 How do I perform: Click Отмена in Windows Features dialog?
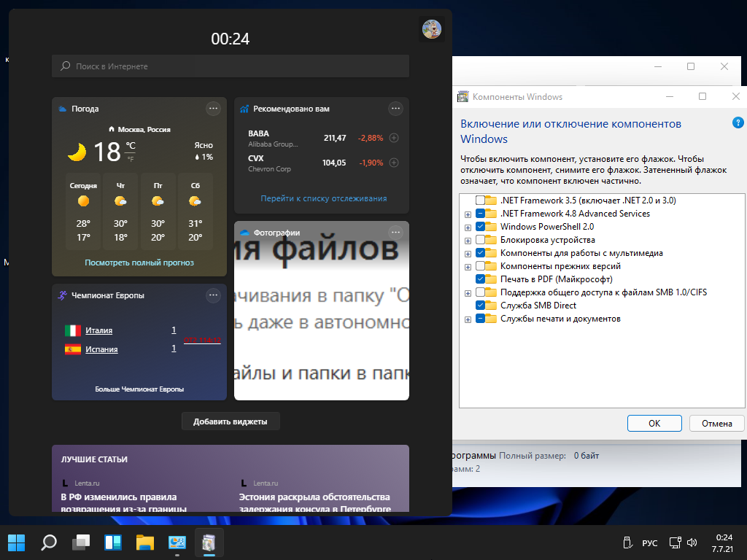pyautogui.click(x=716, y=424)
